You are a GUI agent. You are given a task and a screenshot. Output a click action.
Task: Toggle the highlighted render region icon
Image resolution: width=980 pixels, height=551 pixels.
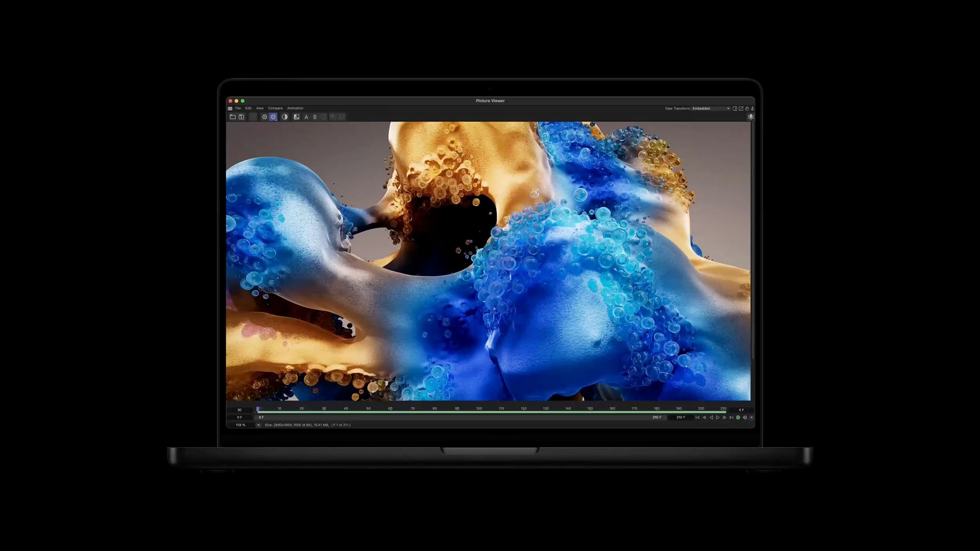point(274,117)
